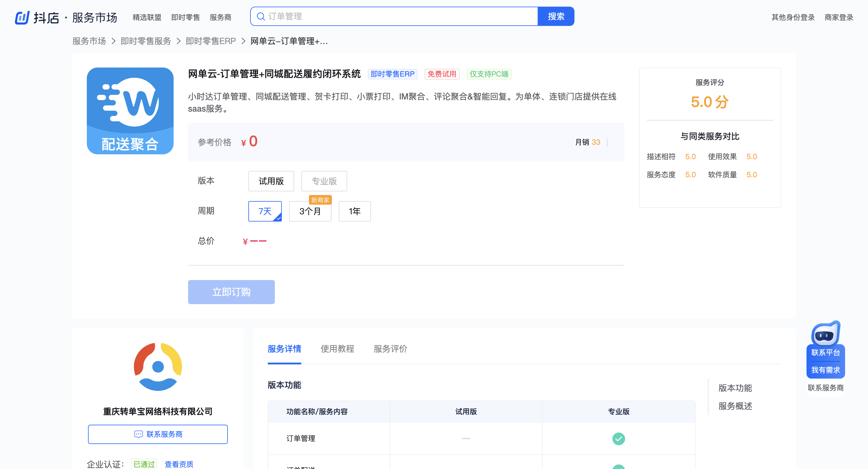868x469 pixels.
Task: Click the chat bubble icon in 联系服务商 button
Action: pyautogui.click(x=139, y=434)
